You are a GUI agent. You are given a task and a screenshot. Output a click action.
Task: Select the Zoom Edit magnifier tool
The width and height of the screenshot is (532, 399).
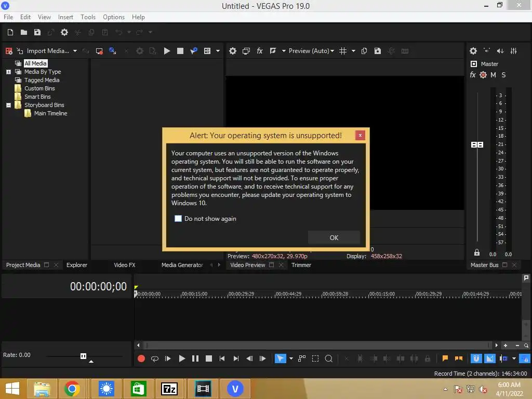(328, 358)
